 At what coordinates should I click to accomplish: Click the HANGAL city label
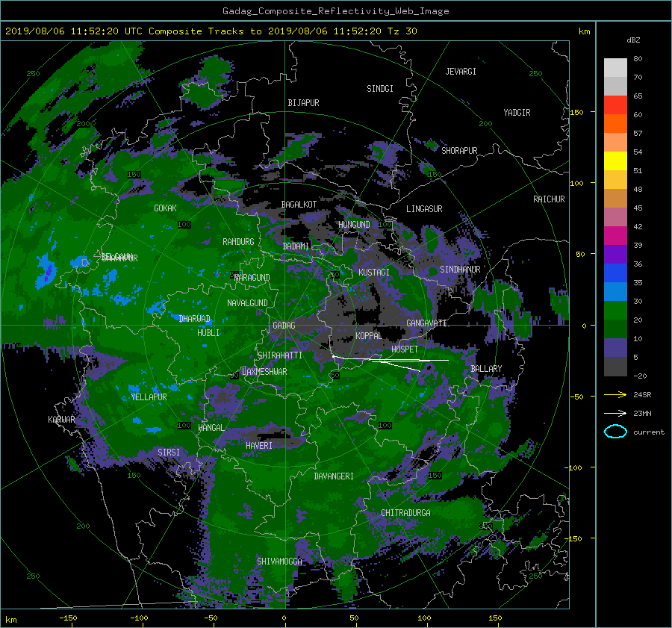[x=211, y=428]
